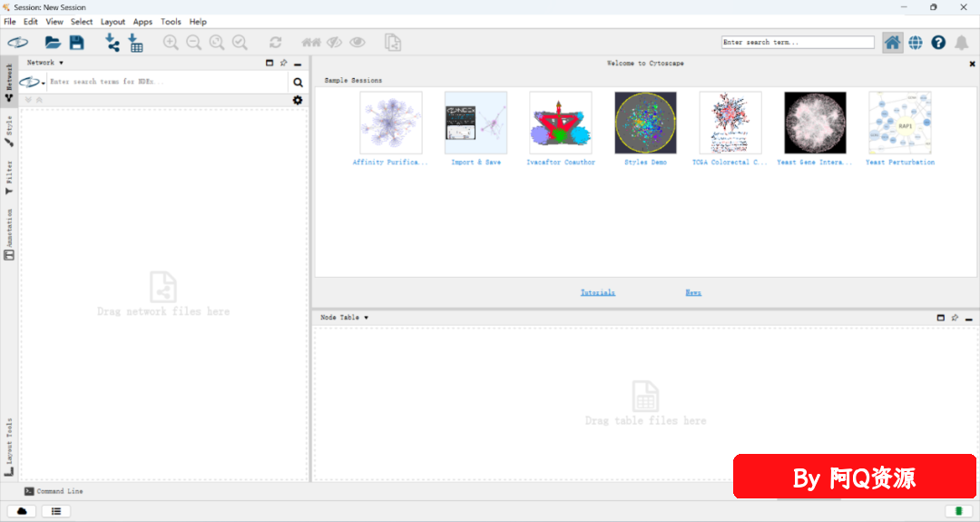Import table from file icon
This screenshot has width=980, height=522.
pos(135,43)
